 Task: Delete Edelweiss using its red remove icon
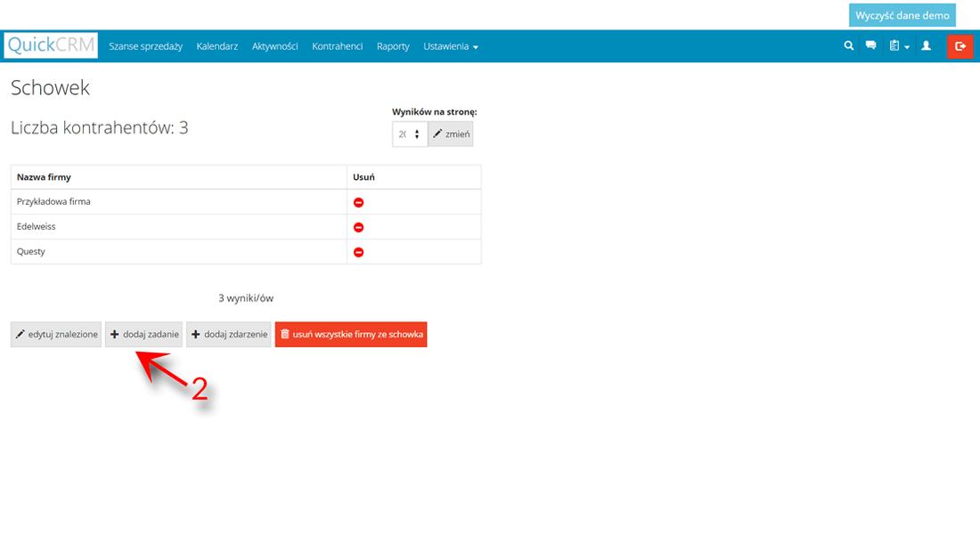point(359,227)
